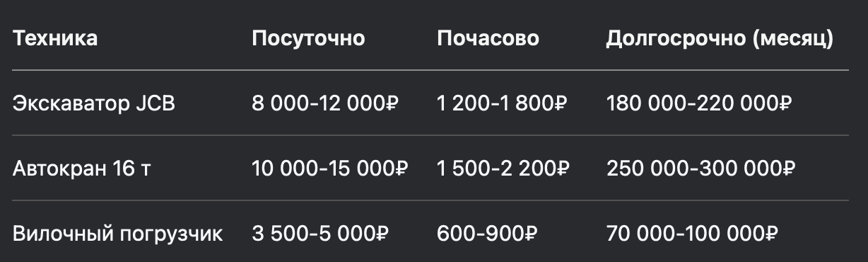Click the ruble sign after 600-900
The image size is (868, 262).
click(x=531, y=234)
